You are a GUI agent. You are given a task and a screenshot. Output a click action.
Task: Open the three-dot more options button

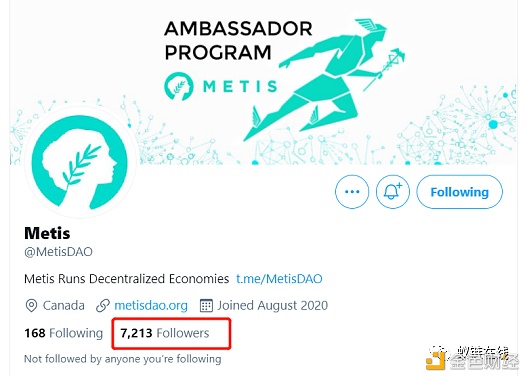[x=352, y=192]
